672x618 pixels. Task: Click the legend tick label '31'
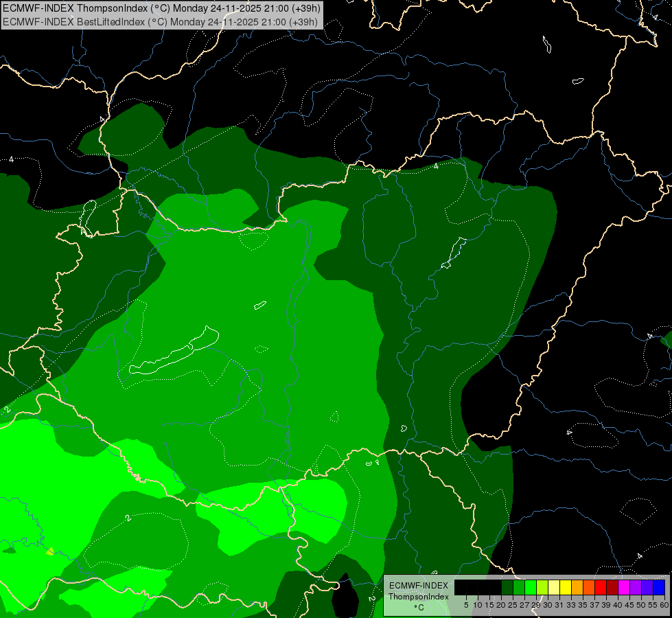(559, 605)
